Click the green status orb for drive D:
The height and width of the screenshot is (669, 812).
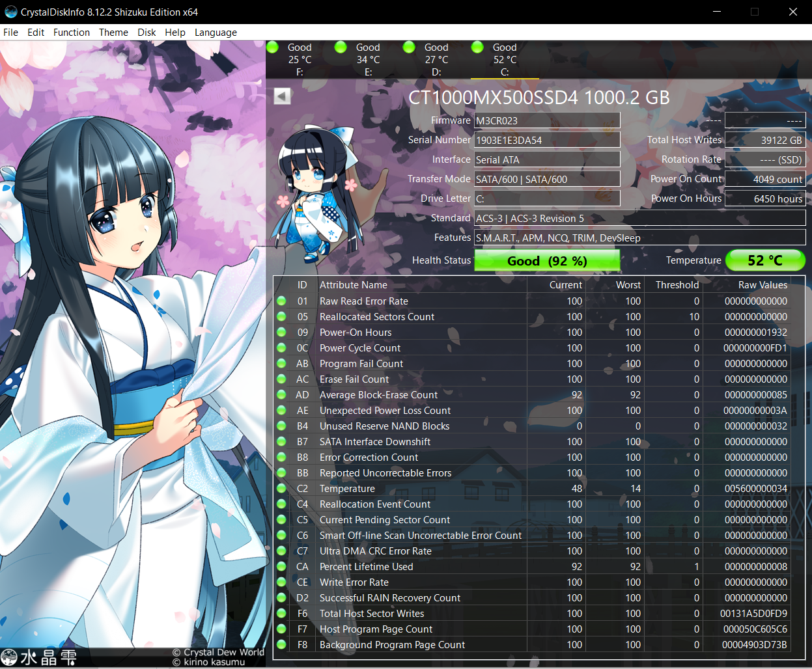pos(409,47)
